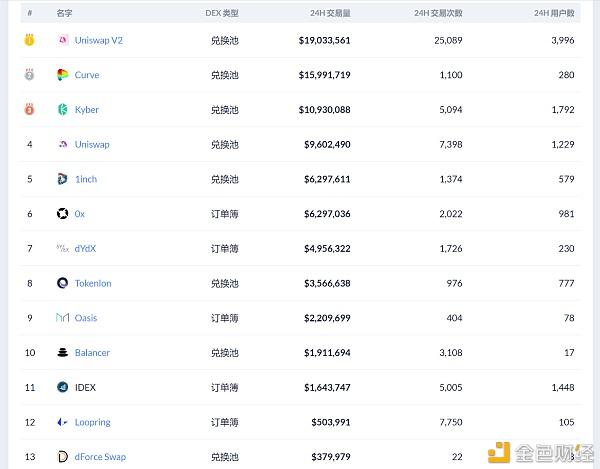This screenshot has width=600, height=469.
Task: Click the Balancer stacked logo icon
Action: click(63, 353)
